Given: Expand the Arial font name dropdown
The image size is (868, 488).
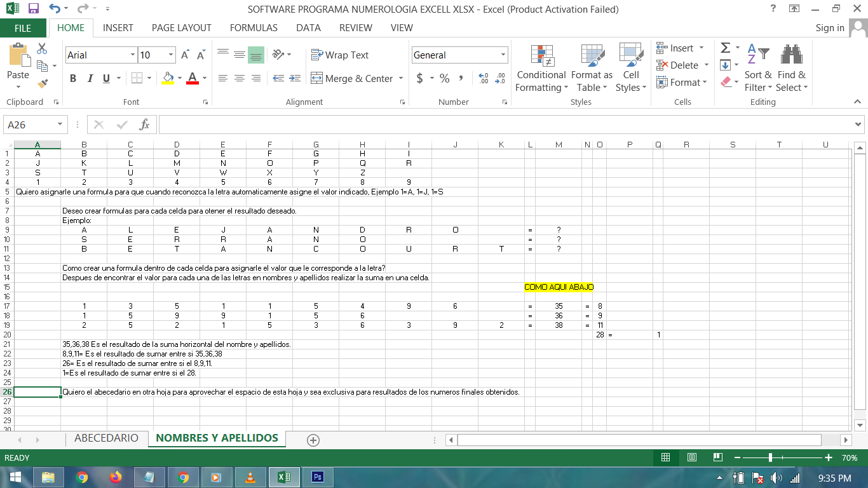Looking at the screenshot, I should pyautogui.click(x=133, y=55).
